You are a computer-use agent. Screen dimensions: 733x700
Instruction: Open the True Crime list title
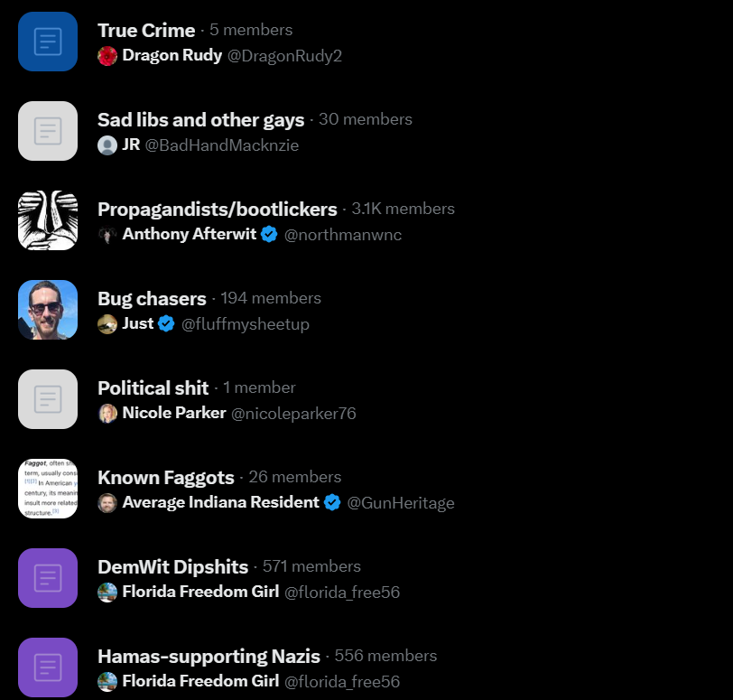click(146, 31)
